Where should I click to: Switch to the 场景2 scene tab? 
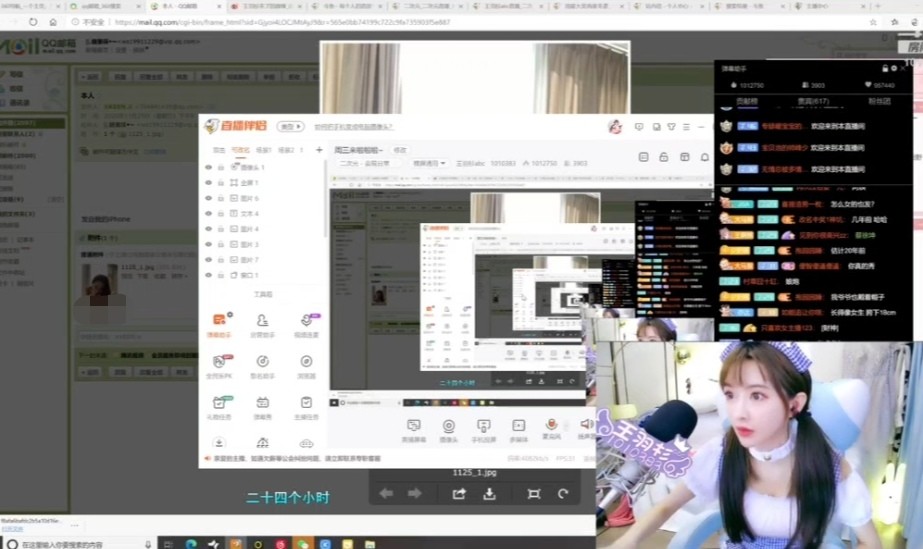[285, 150]
